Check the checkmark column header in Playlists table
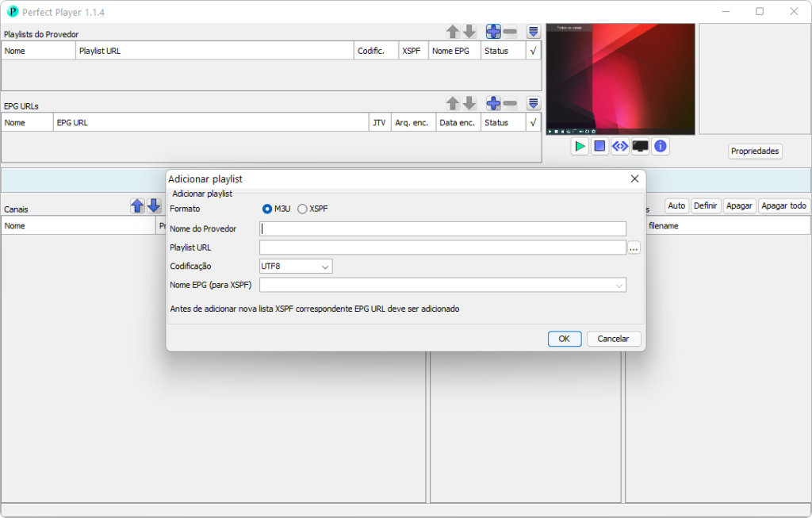812x518 pixels. coord(533,50)
